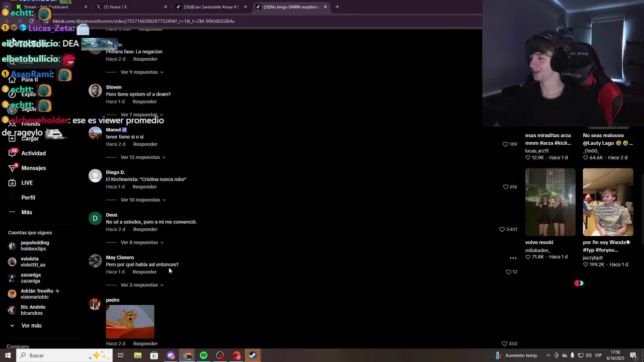Click username lucas_arz11 under video

tap(537, 151)
